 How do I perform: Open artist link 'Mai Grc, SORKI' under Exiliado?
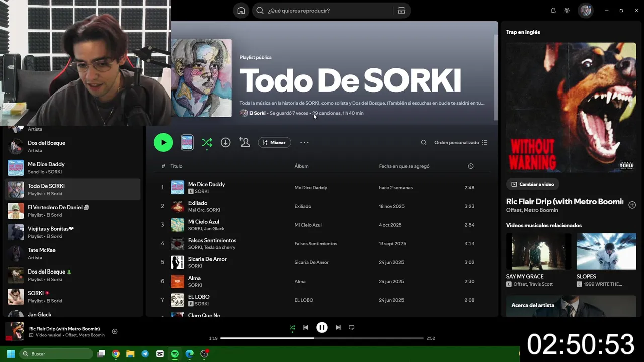pos(204,210)
